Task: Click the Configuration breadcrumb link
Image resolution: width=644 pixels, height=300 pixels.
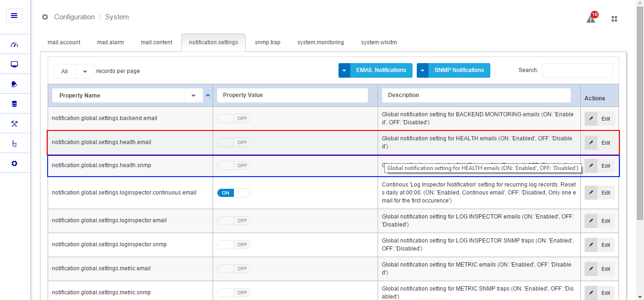Action: [74, 17]
